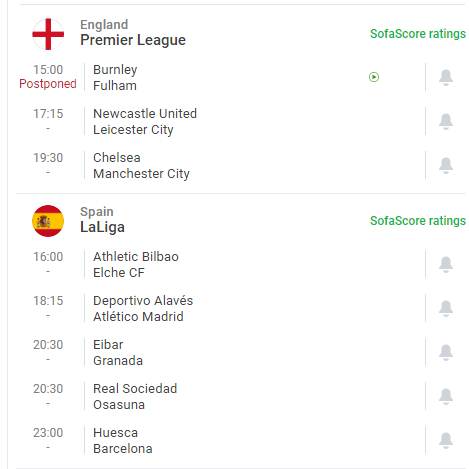The width and height of the screenshot is (469, 469).
Task: Enable alert bell for Newcastle United match
Action: click(446, 121)
